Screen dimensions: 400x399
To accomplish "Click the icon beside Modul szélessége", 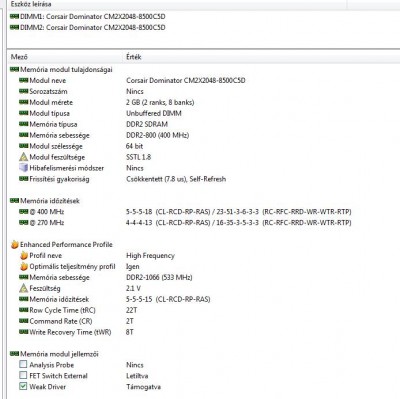I will (x=24, y=146).
